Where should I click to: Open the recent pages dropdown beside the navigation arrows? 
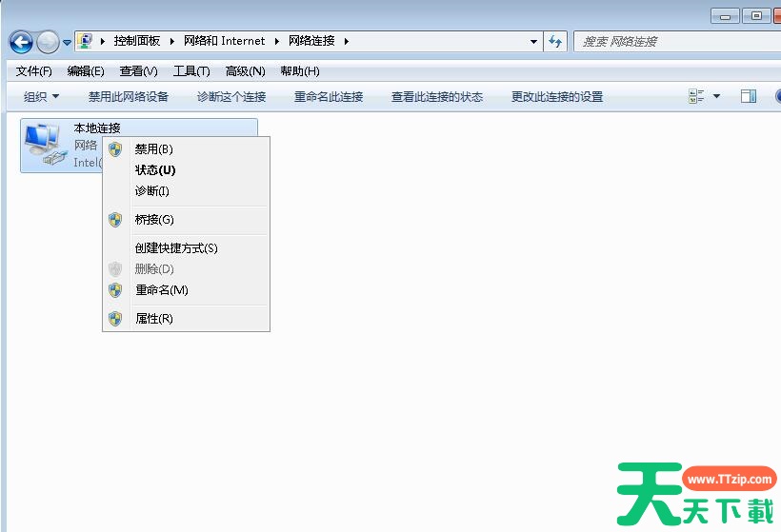68,43
